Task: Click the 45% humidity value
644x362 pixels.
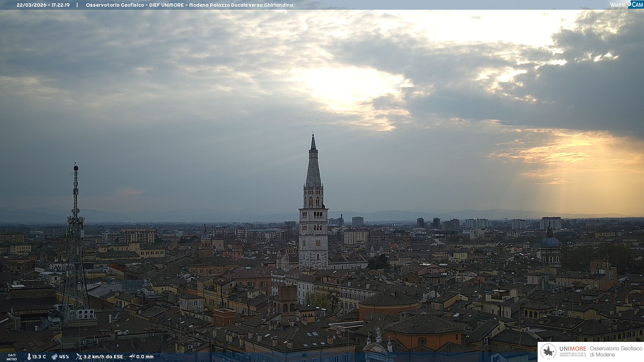Action: click(64, 357)
